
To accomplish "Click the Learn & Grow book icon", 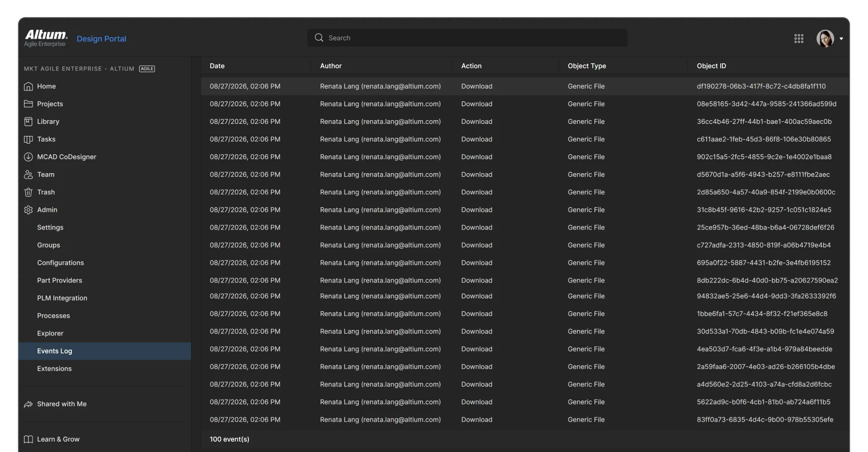I will tap(28, 439).
